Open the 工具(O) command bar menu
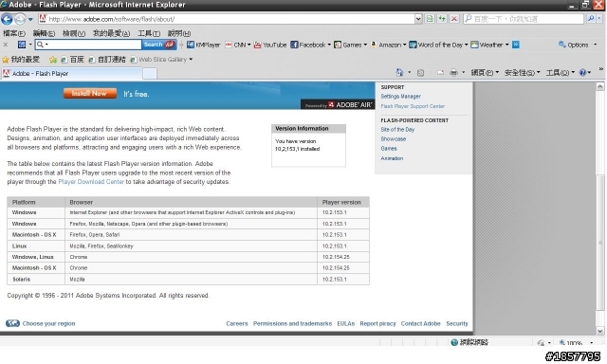Viewport: 607px width, 364px height. (561, 72)
